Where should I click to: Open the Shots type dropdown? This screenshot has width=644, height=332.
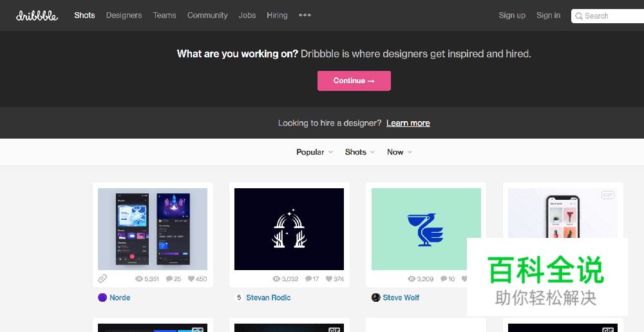click(x=359, y=152)
